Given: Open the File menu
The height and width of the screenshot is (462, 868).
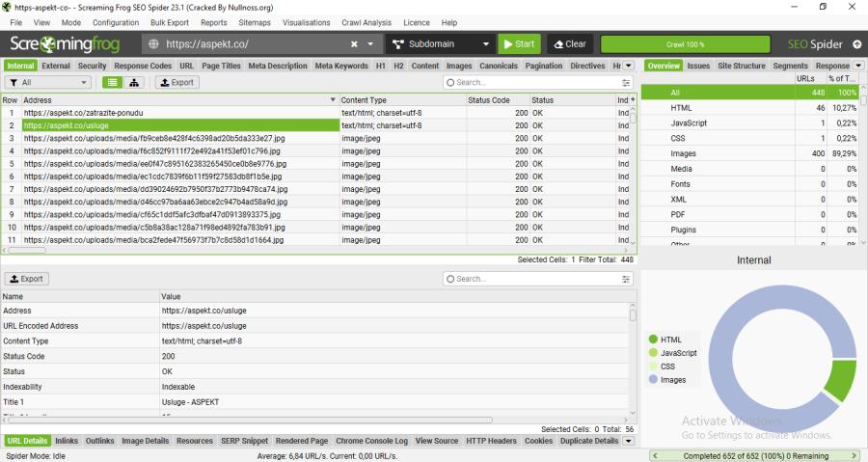Looking at the screenshot, I should pyautogui.click(x=16, y=23).
